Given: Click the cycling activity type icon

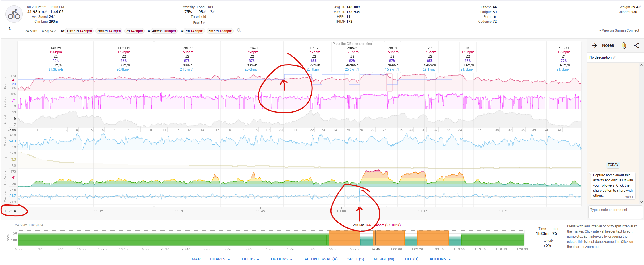Looking at the screenshot, I should 14,14.
